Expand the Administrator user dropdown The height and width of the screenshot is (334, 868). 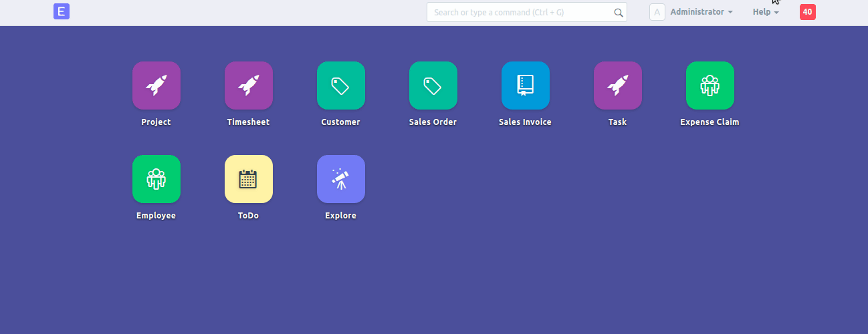701,12
